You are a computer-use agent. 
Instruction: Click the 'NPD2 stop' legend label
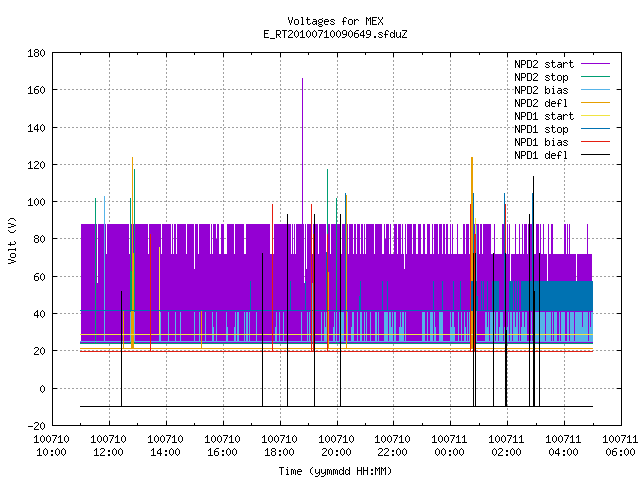[x=541, y=77]
